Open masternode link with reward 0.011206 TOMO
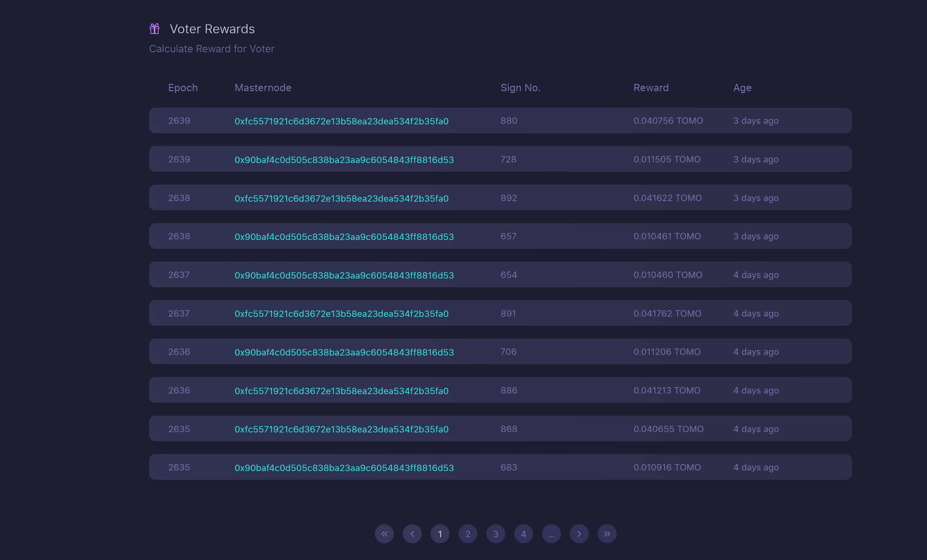 coord(344,352)
